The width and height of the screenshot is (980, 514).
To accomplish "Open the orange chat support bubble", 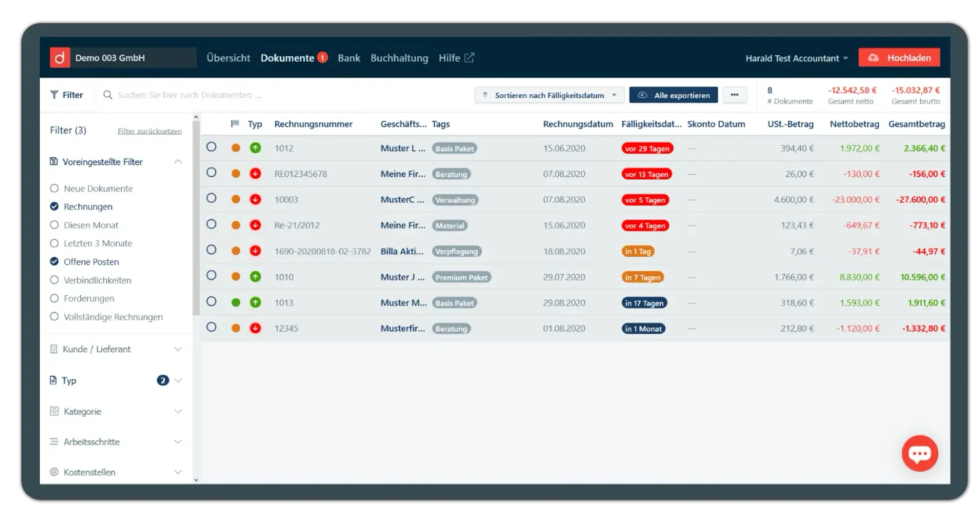I will point(919,453).
